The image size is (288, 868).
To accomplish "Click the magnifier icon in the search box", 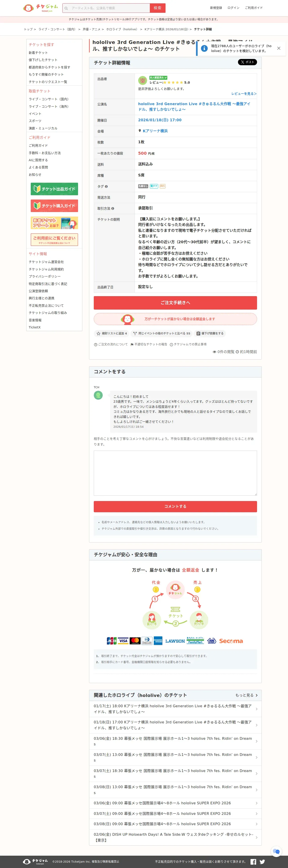I will tap(66, 8).
